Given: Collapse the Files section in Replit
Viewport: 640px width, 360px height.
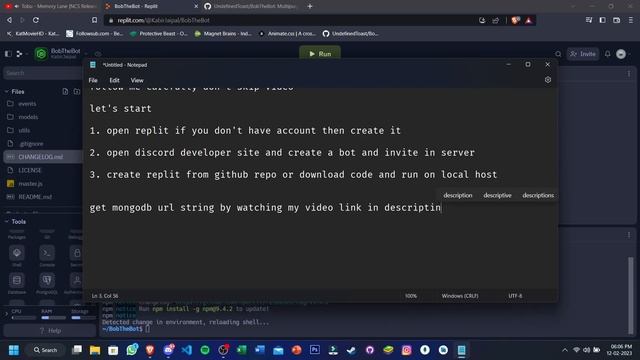Looking at the screenshot, I should [x=7, y=91].
